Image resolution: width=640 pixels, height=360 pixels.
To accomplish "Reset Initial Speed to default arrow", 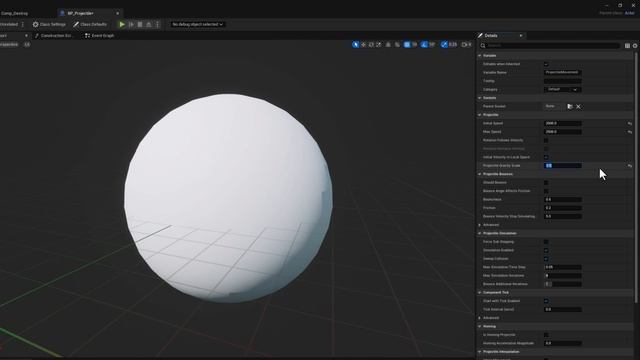I will (630, 123).
